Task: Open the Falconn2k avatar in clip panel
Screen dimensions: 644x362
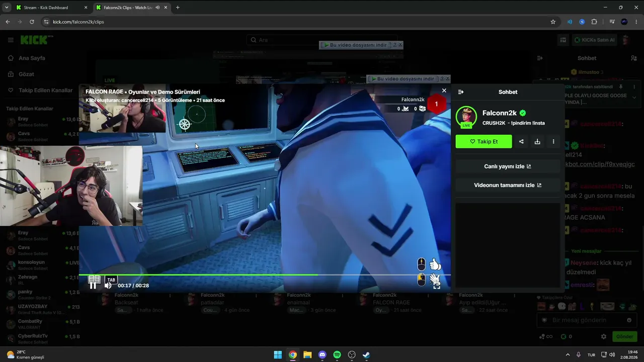Action: click(466, 117)
